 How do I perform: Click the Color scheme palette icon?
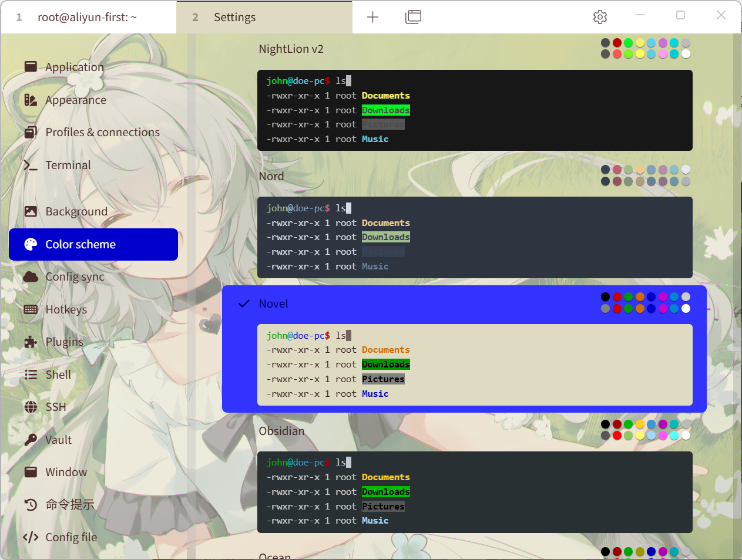coord(31,244)
